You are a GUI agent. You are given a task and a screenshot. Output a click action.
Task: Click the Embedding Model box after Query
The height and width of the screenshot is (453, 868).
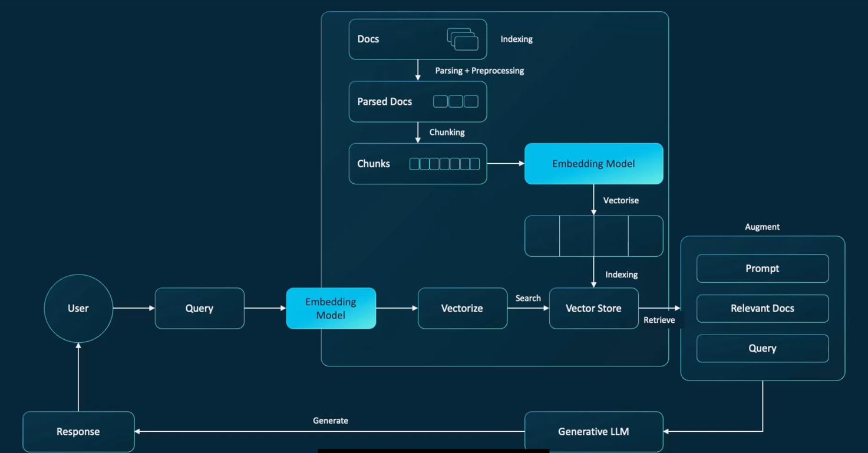(x=331, y=308)
